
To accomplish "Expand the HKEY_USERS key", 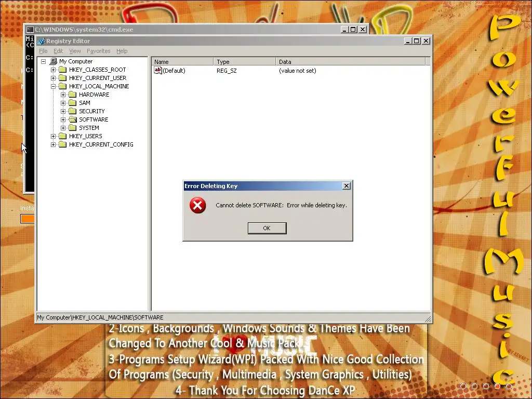I will pyautogui.click(x=54, y=137).
